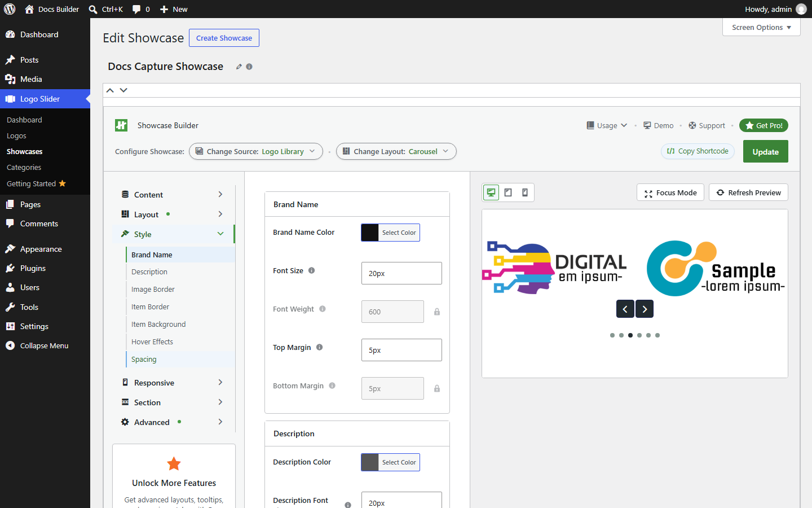Go to next carousel slide
The image size is (812, 508).
pos(645,309)
